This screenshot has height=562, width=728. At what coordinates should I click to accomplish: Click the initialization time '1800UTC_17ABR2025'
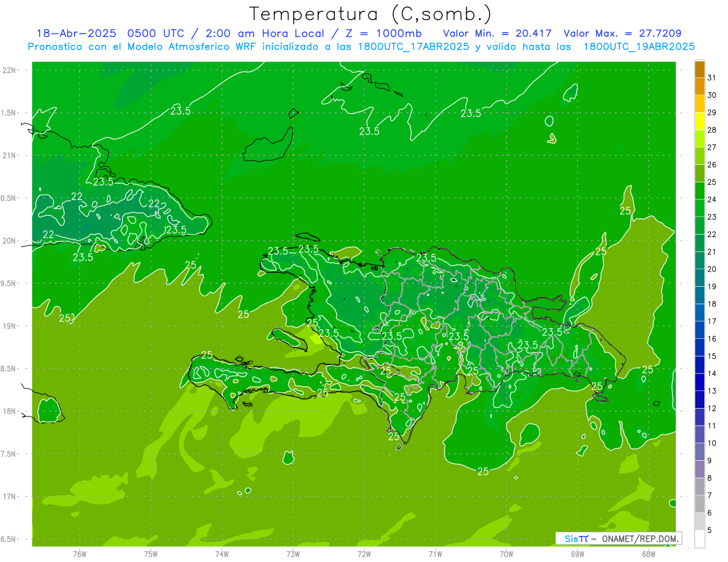point(414,47)
